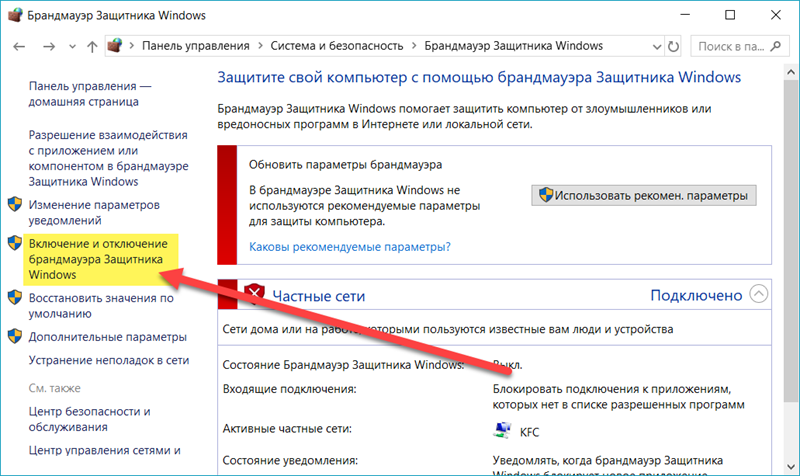Click shield icon beside 'Дополнительные параметры'
This screenshot has width=800, height=476.
[x=15, y=336]
